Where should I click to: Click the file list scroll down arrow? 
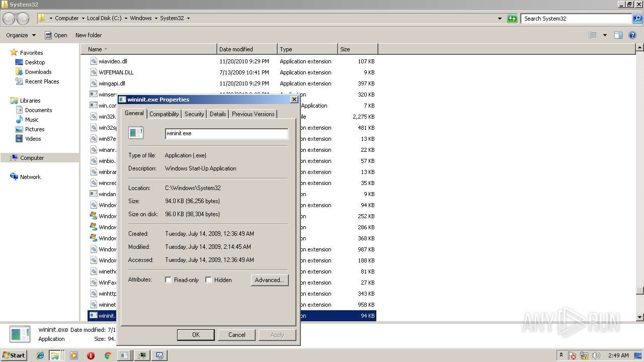point(639,317)
